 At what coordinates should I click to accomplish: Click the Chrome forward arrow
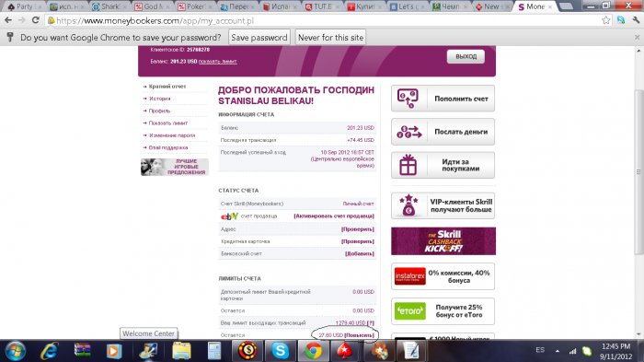coord(21,19)
